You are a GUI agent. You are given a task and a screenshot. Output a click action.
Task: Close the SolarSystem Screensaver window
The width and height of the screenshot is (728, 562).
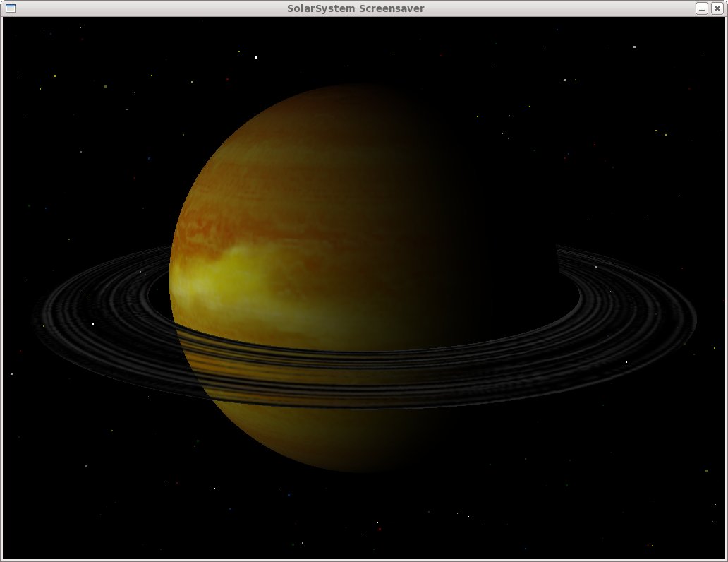click(x=718, y=8)
